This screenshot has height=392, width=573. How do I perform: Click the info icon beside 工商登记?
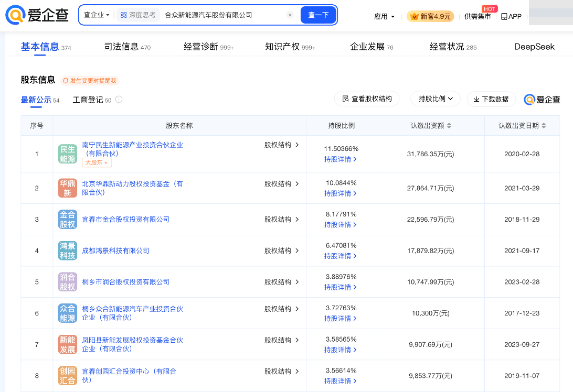click(119, 100)
